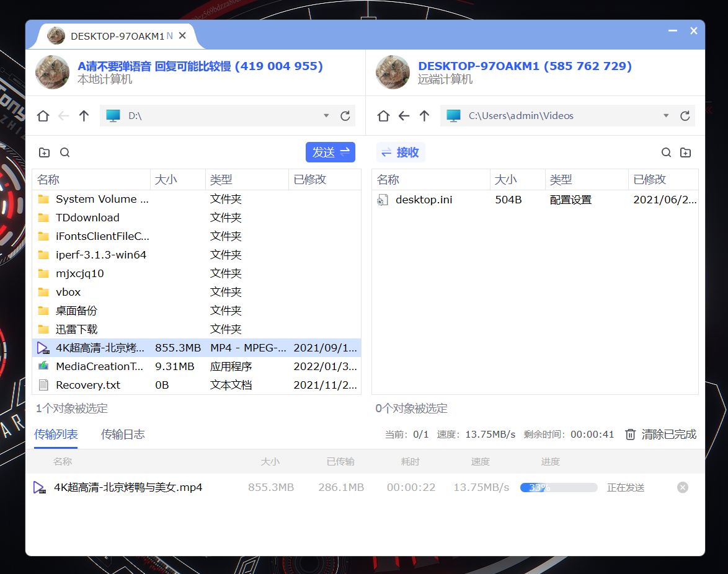Refresh the local D:\ listing

(x=345, y=116)
